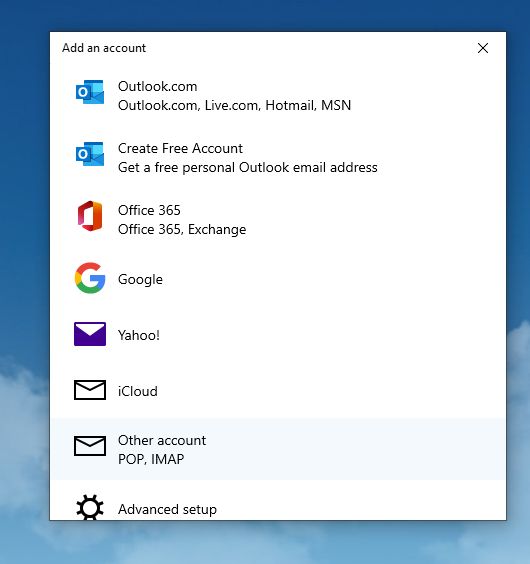Pick the Office 365 title text
This screenshot has width=530, height=564.
pyautogui.click(x=149, y=210)
